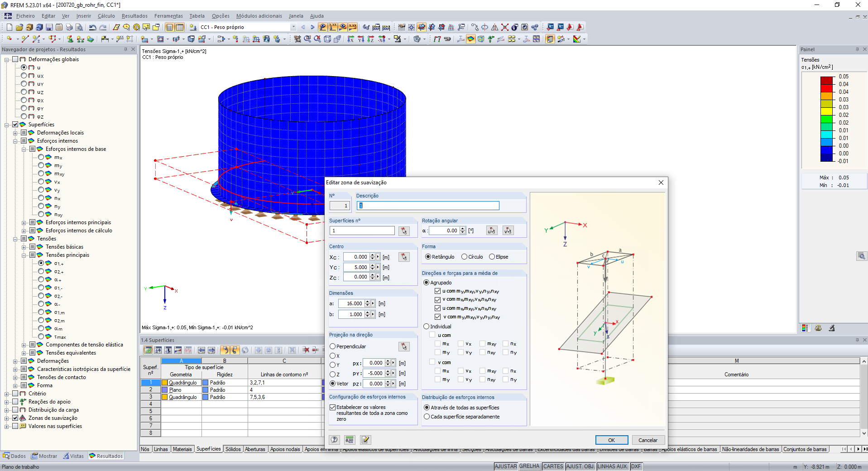868x471 pixels.
Task: Open the Resultados menu
Action: [134, 16]
